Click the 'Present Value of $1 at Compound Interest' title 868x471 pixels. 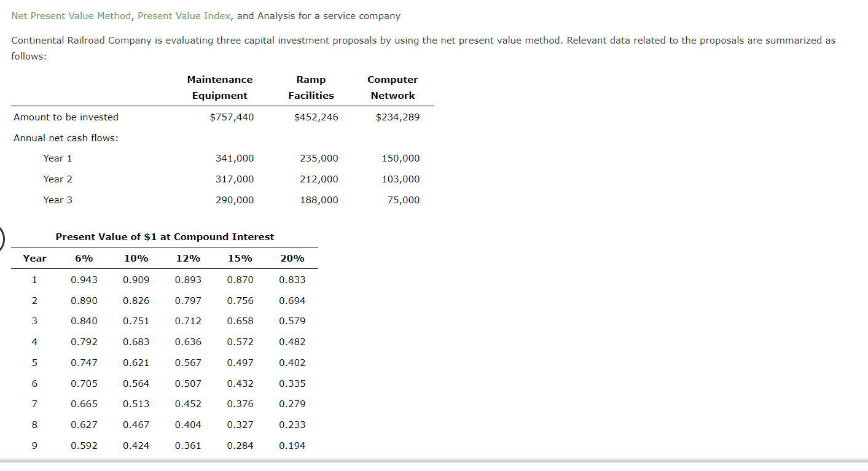165,237
